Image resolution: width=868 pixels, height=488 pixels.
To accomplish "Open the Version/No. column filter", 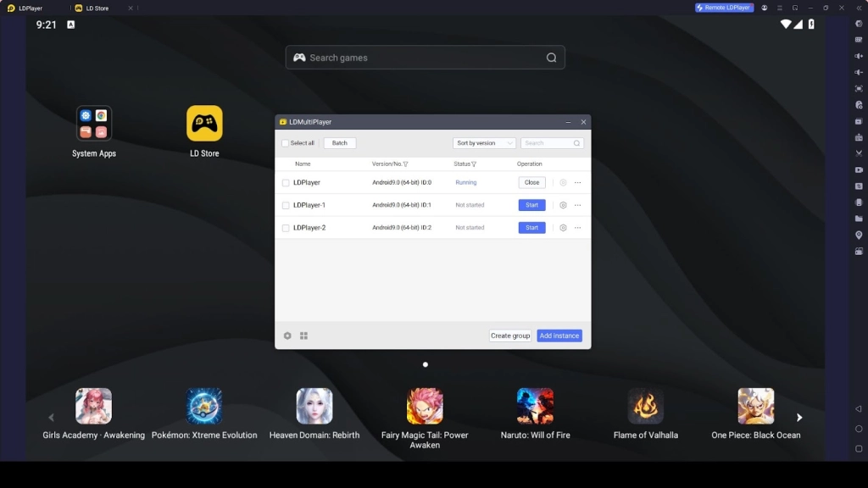I will point(406,164).
